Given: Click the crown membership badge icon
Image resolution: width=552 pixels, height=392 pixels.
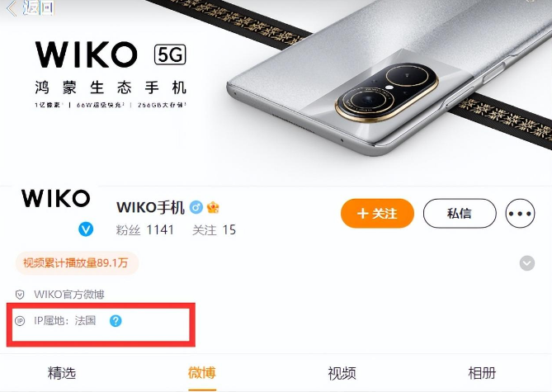Looking at the screenshot, I should tap(213, 207).
